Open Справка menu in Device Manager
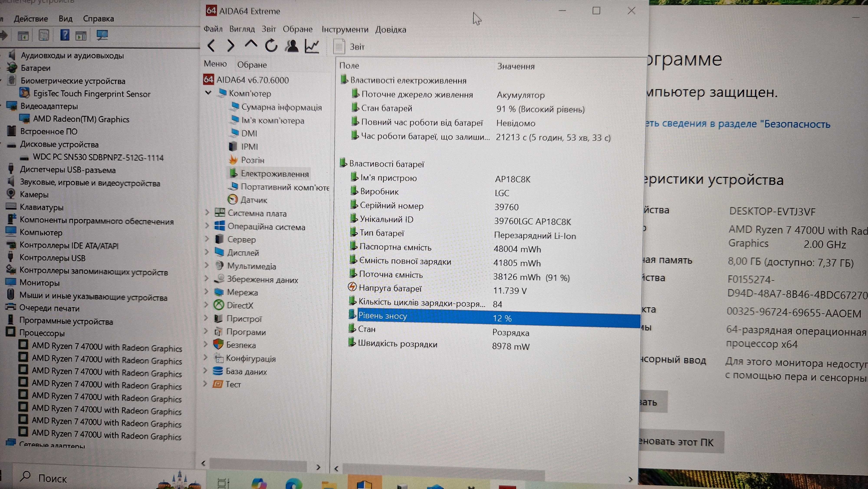Image resolution: width=868 pixels, height=489 pixels. point(98,18)
